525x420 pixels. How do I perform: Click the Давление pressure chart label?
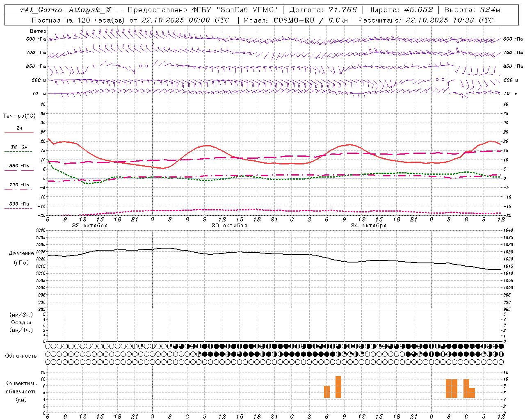(21, 253)
